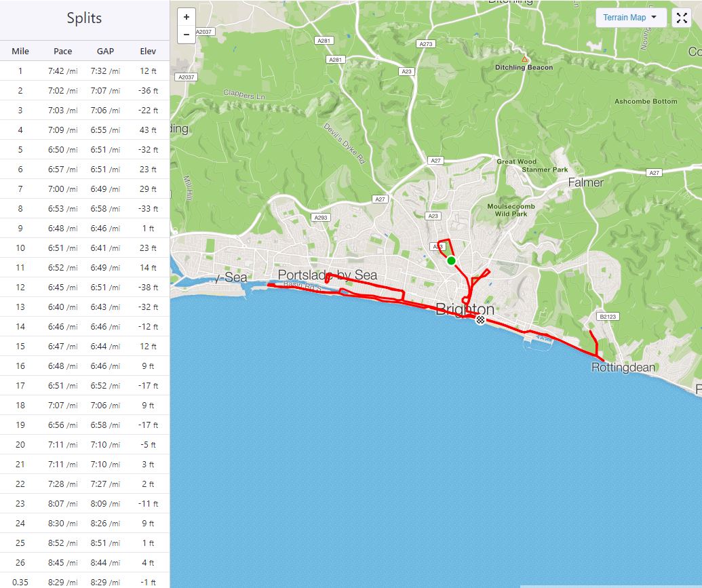This screenshot has width=702, height=588.
Task: Select the mile 26 split row
Action: click(85, 562)
